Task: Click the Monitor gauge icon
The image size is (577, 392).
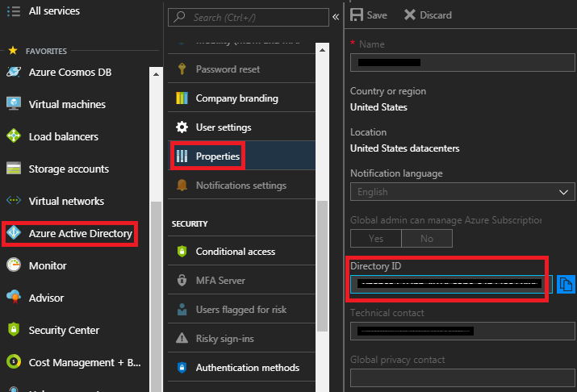Action: pos(14,265)
